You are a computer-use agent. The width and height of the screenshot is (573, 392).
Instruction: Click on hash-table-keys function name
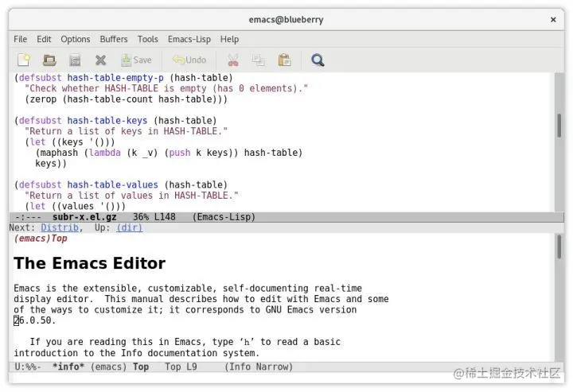pyautogui.click(x=107, y=120)
